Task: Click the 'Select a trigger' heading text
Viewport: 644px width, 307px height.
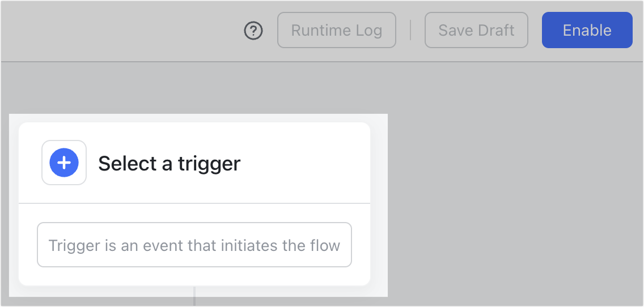Action: [x=169, y=163]
